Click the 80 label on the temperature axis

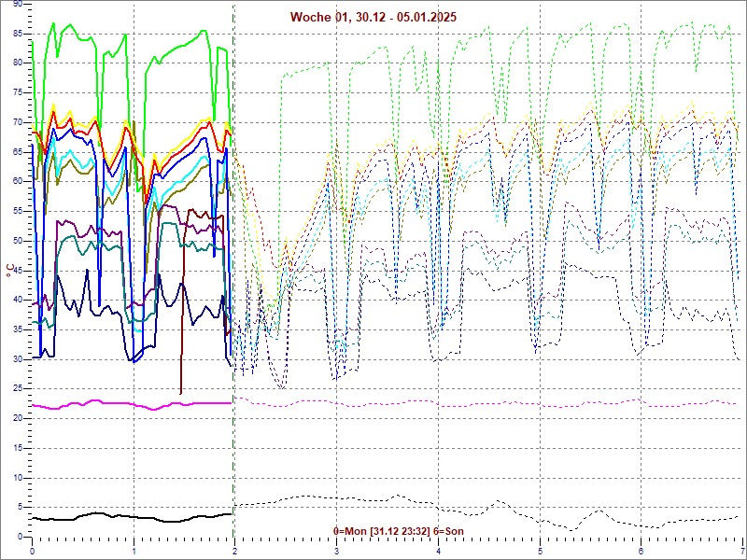[17, 63]
